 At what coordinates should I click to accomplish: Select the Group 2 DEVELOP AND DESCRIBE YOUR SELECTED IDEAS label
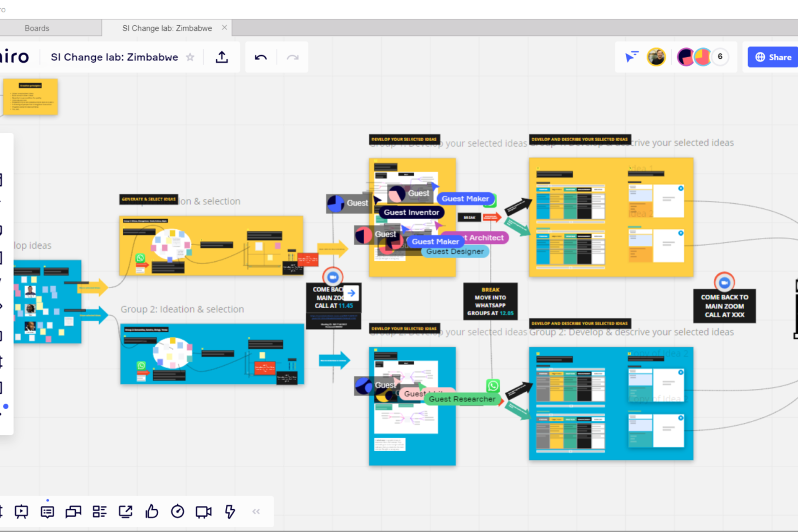pos(580,323)
